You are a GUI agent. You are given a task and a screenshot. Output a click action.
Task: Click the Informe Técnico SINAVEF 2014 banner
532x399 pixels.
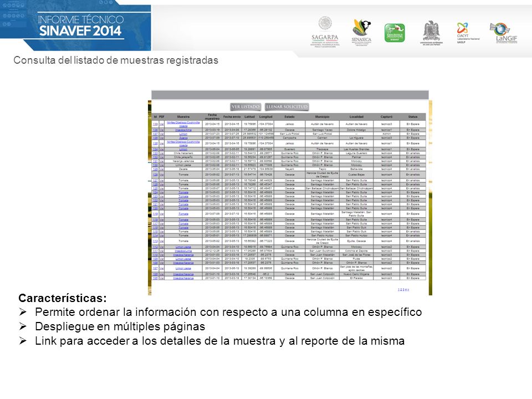[x=75, y=25]
